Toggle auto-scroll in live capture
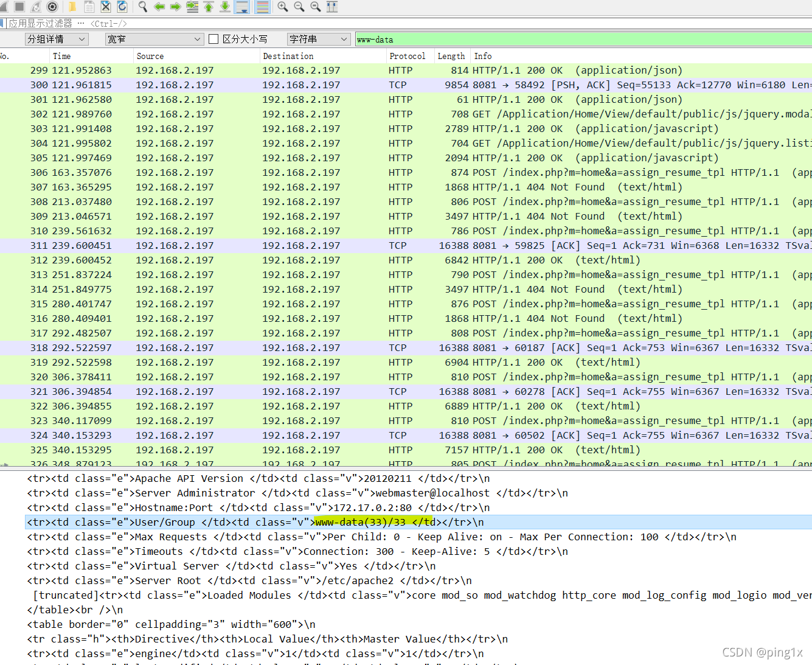812x665 pixels. click(x=241, y=7)
